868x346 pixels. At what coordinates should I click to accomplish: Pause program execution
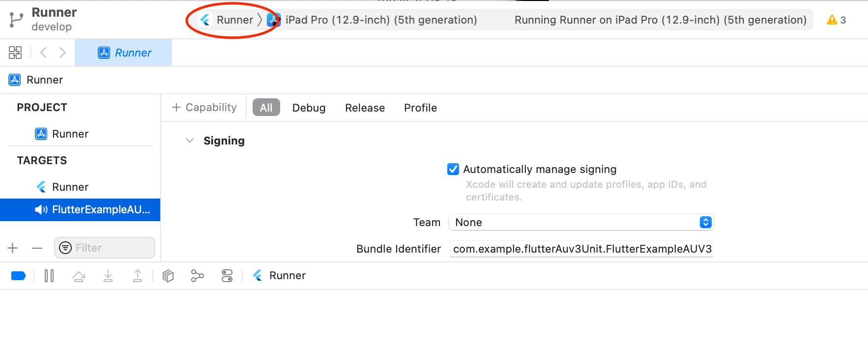tap(49, 276)
